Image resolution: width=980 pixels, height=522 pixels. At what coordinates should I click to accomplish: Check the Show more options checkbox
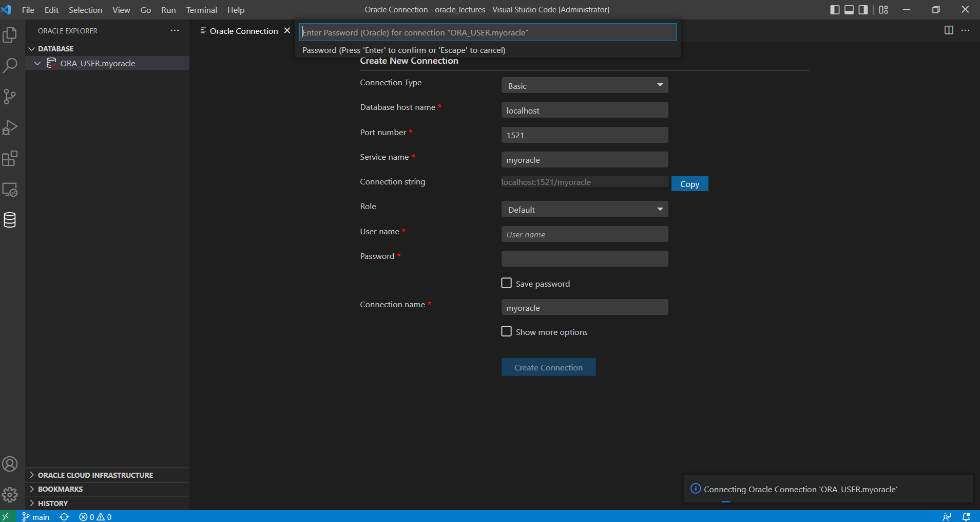click(x=507, y=331)
